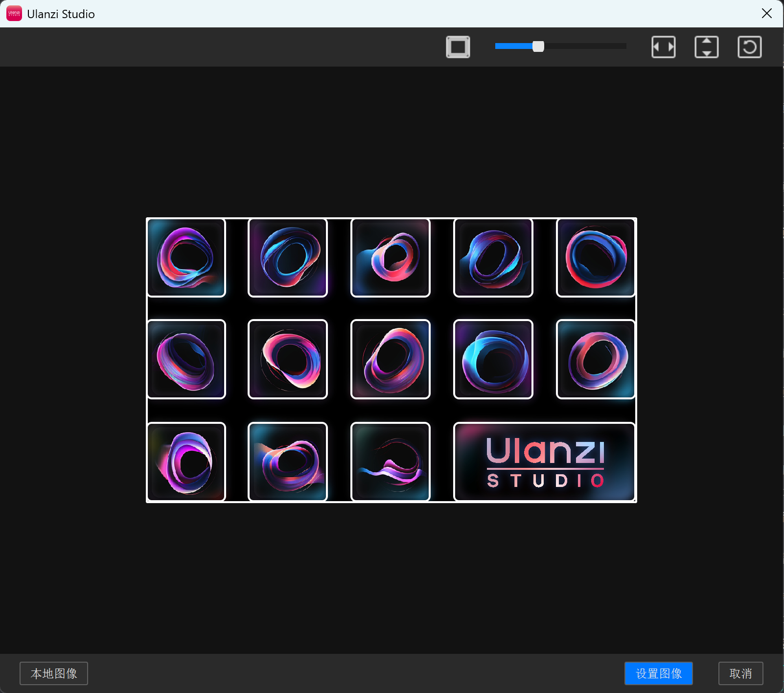This screenshot has height=693, width=784.
Task: Click the top-right red-blue ring tile
Action: (596, 258)
